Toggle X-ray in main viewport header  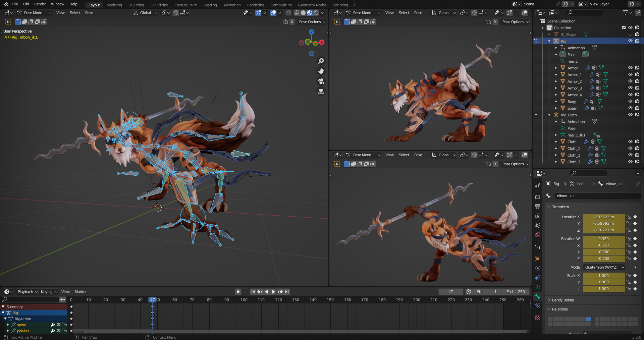pos(288,13)
